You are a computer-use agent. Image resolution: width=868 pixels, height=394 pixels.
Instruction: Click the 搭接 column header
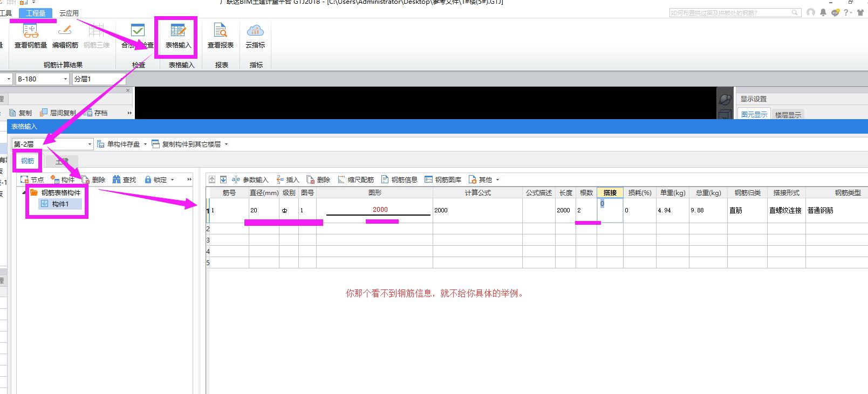(610, 192)
